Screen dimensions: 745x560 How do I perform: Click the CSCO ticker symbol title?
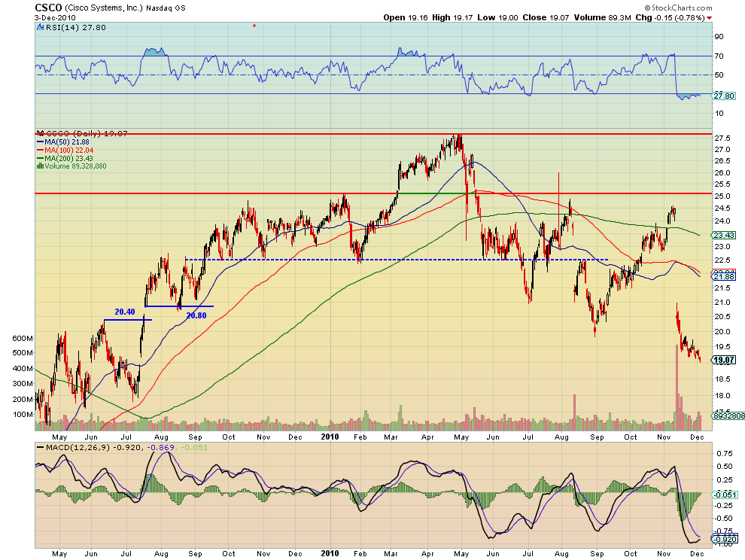click(x=48, y=8)
